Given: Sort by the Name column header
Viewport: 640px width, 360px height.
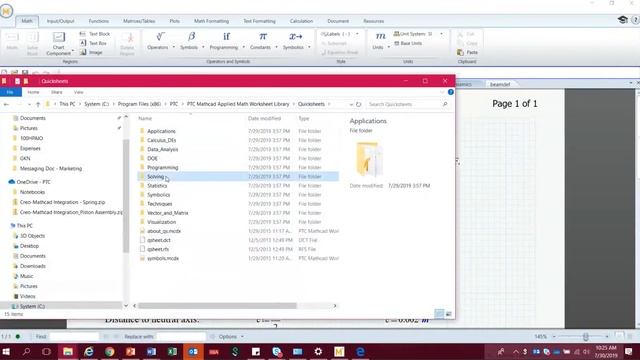Looking at the screenshot, I should (x=145, y=118).
